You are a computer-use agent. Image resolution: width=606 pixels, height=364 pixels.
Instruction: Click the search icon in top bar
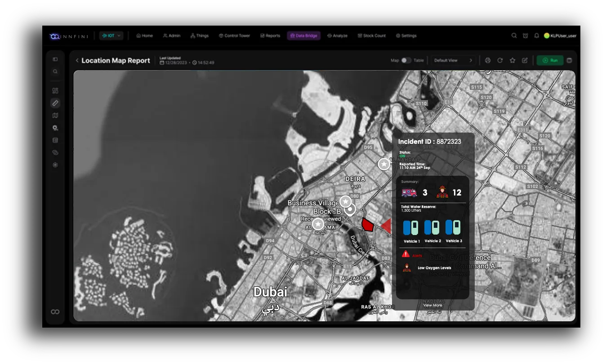click(514, 36)
